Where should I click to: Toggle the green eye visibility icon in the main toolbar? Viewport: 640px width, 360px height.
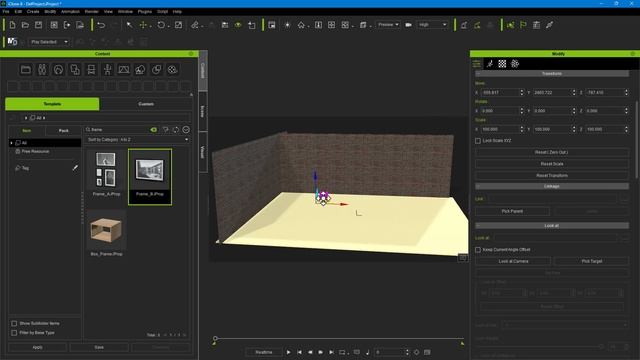point(238,25)
